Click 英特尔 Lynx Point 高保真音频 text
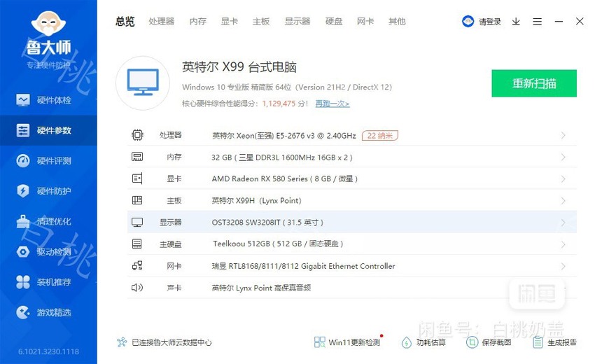Viewport: 595px width, 364px height. point(262,288)
